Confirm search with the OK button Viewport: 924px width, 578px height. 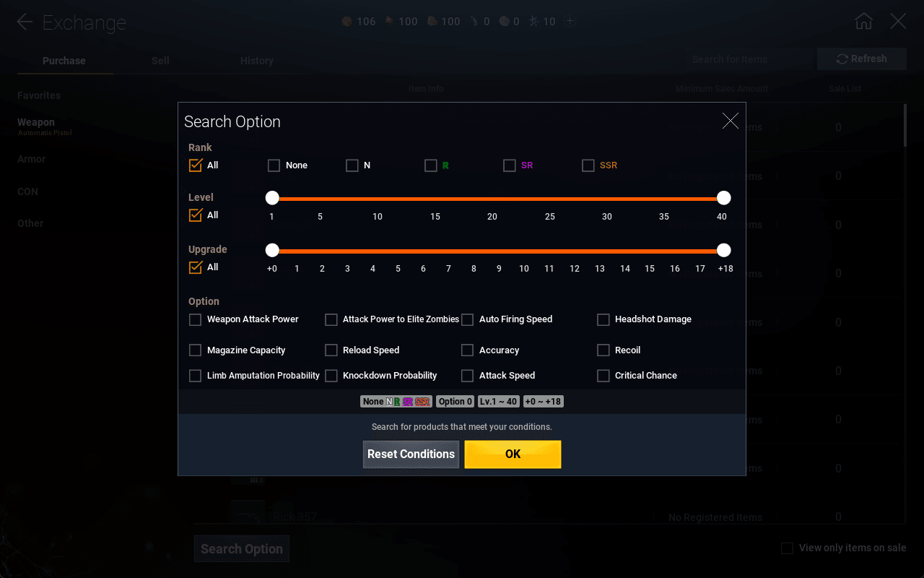pos(513,454)
